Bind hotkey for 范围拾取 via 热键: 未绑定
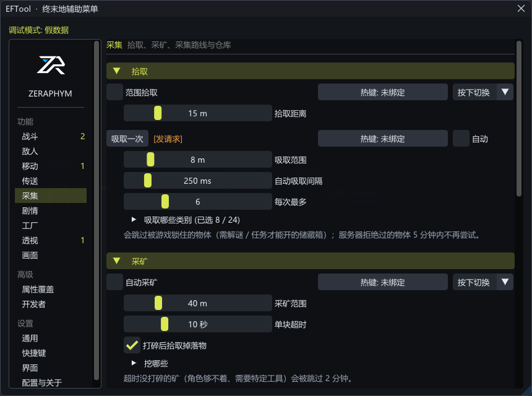Image resolution: width=532 pixels, height=396 pixels. [x=383, y=92]
